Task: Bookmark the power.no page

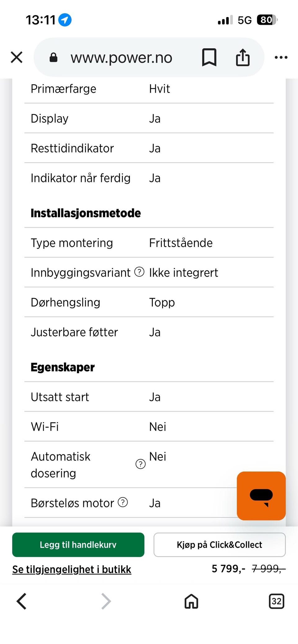Action: coord(209,57)
